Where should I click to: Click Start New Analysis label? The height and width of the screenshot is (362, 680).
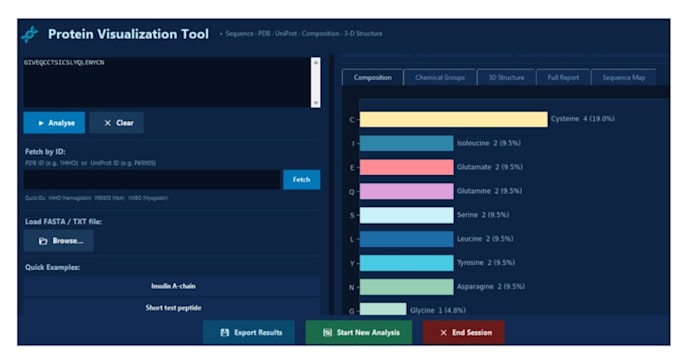368,333
